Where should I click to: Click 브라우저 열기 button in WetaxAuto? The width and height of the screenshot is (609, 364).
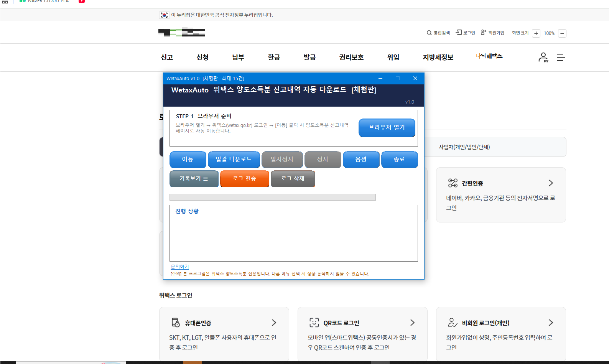387,127
